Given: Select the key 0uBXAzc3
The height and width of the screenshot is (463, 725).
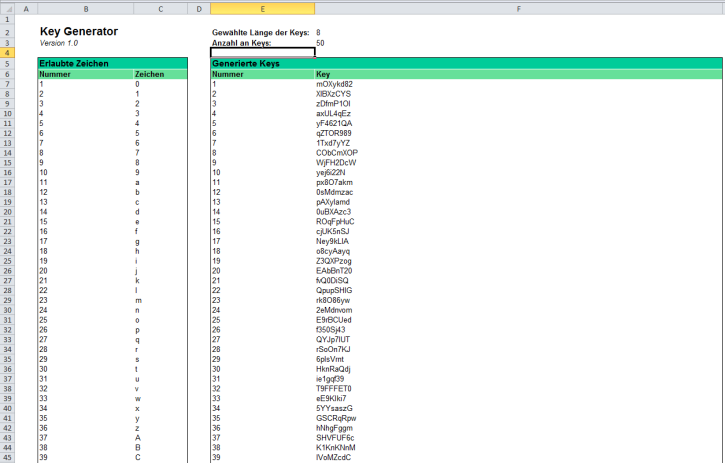Looking at the screenshot, I should click(333, 212).
